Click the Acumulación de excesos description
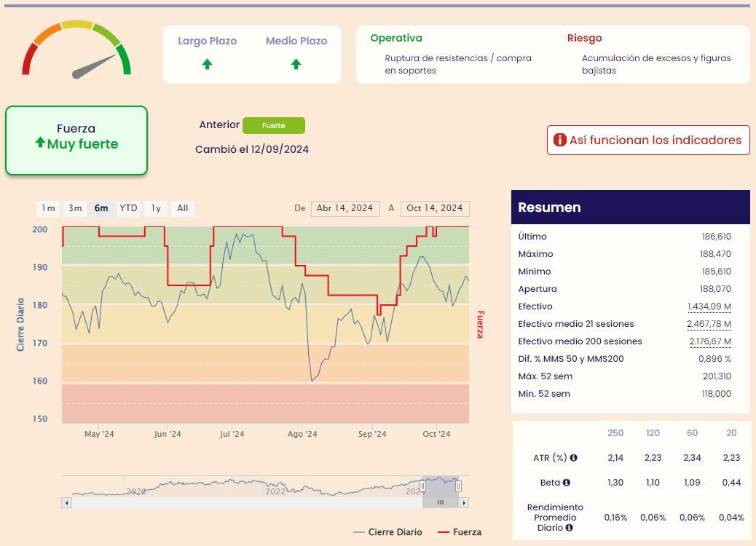 tap(656, 64)
